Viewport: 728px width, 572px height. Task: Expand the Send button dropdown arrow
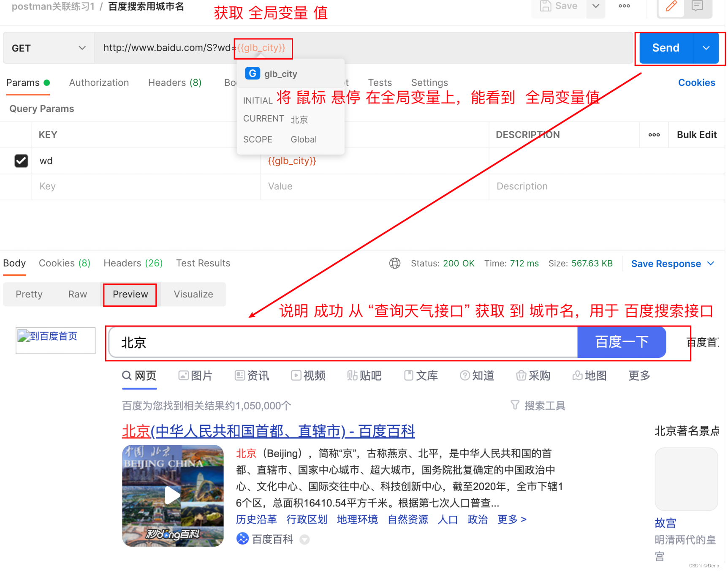click(706, 48)
